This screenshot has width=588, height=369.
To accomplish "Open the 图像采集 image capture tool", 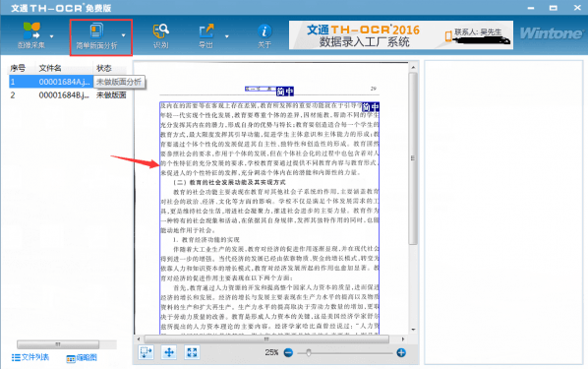I will [x=31, y=35].
